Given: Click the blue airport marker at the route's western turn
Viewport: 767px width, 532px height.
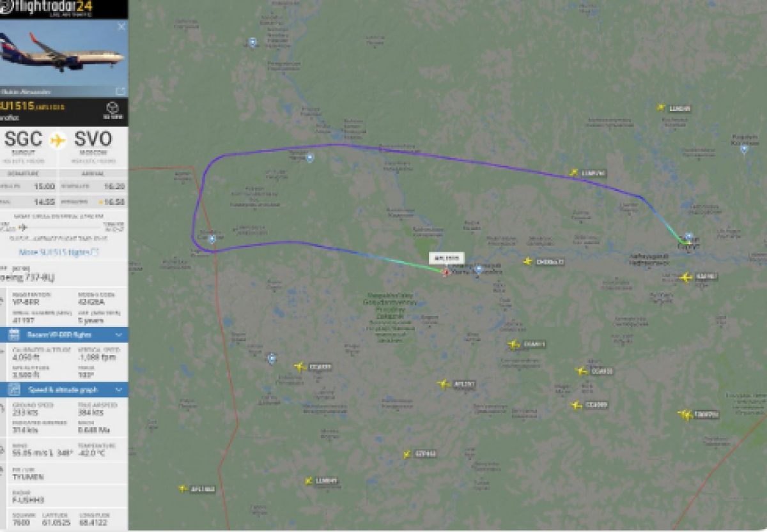Looking at the screenshot, I should [212, 239].
